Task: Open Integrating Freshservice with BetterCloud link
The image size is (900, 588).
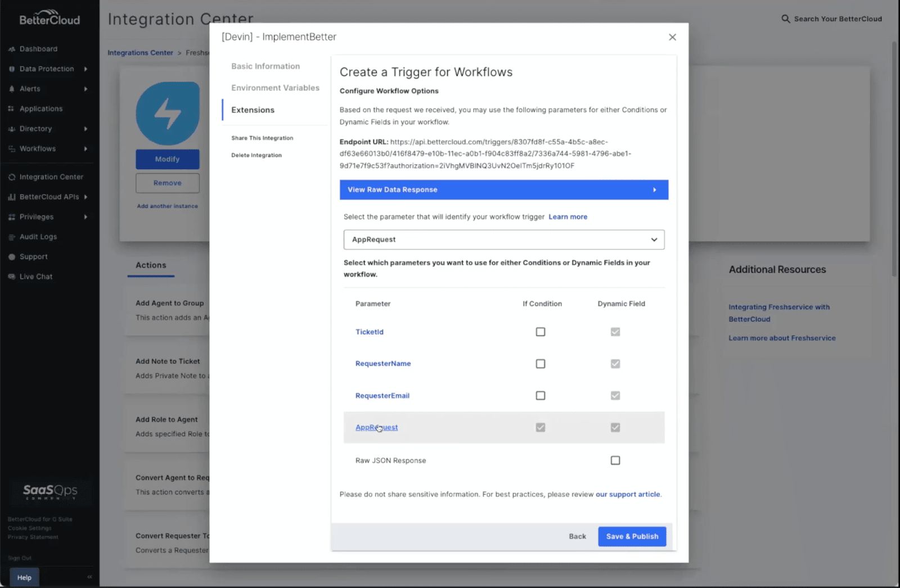Action: point(779,313)
